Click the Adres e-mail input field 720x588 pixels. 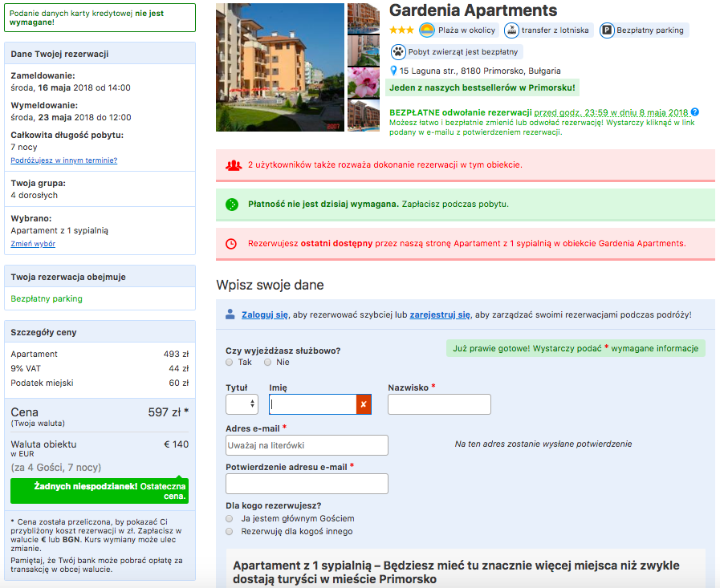307,445
